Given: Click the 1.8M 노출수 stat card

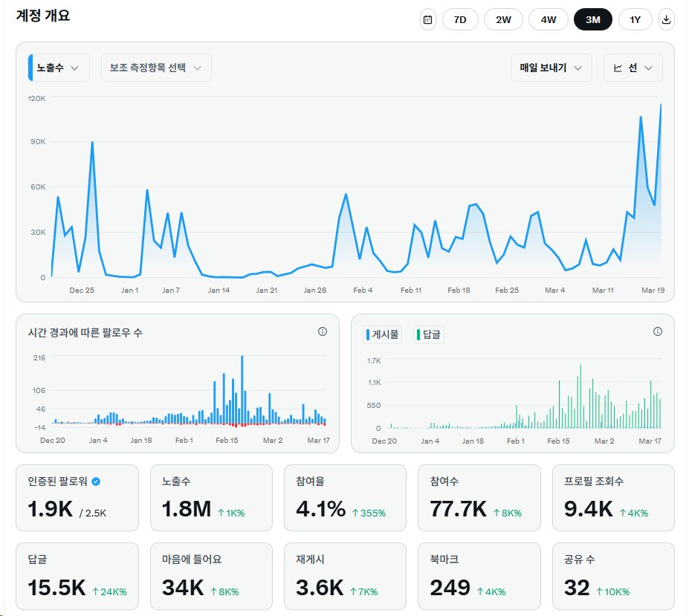Looking at the screenshot, I should (211, 497).
